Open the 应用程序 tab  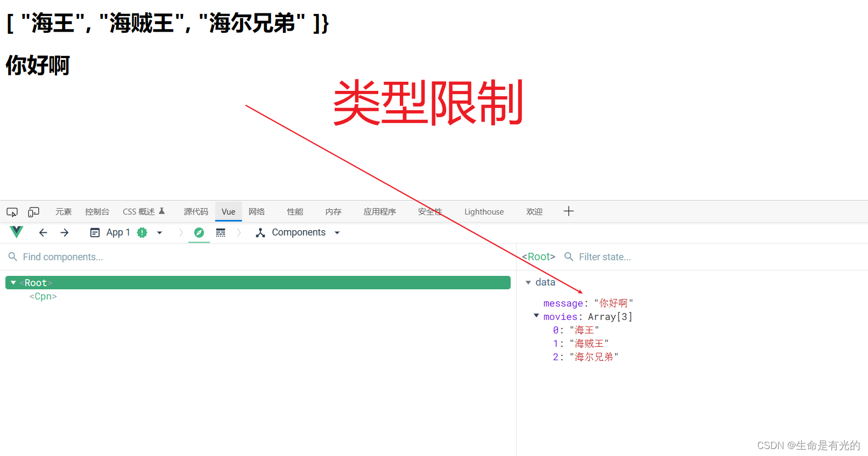tap(379, 212)
